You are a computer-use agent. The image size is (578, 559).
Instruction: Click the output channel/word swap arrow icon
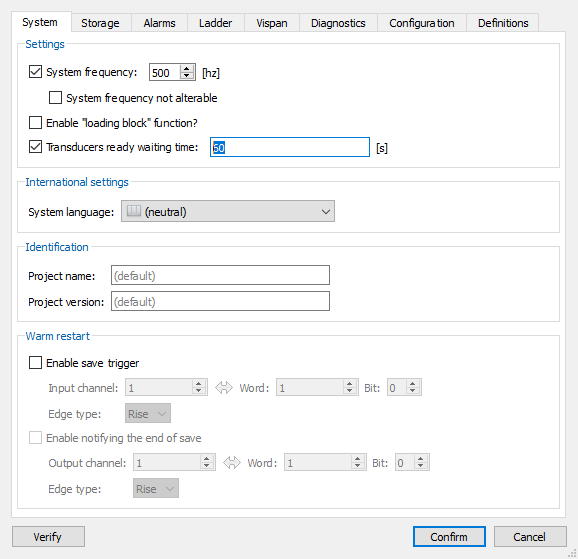coord(232,462)
